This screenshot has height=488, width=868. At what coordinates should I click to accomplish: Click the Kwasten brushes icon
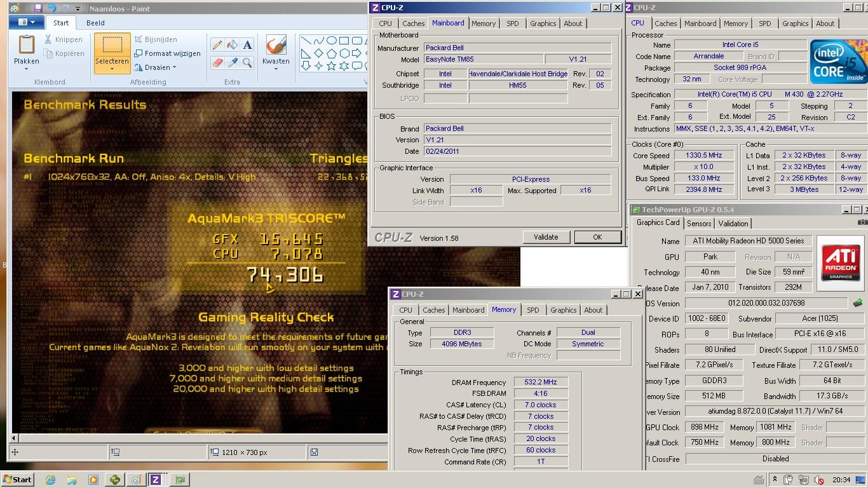(276, 44)
